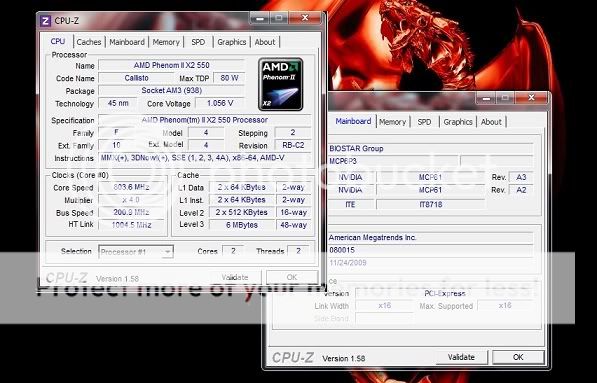597x383 pixels.
Task: Minimize the front CPU-Z window
Action: 260,18
